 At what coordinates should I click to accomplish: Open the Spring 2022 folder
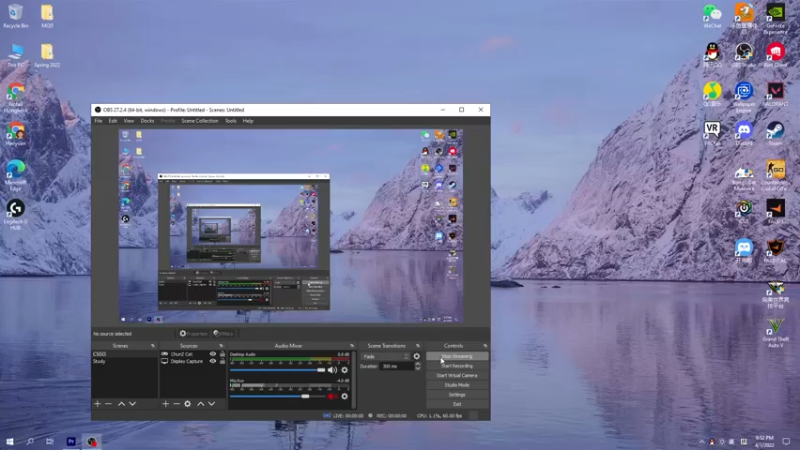(47, 55)
